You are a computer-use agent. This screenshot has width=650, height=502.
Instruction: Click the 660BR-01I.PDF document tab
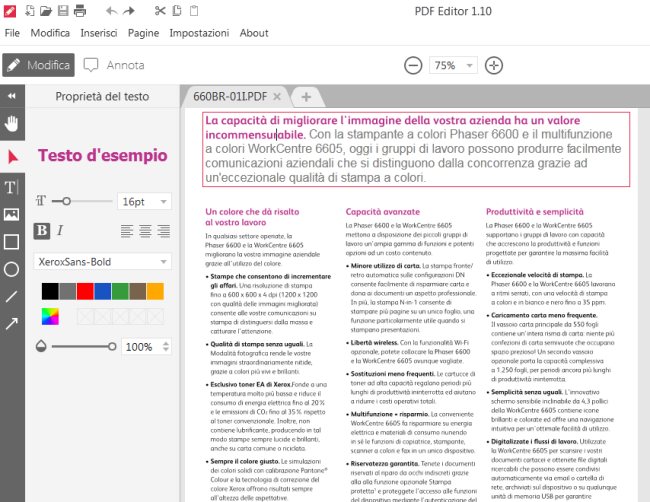(x=230, y=97)
